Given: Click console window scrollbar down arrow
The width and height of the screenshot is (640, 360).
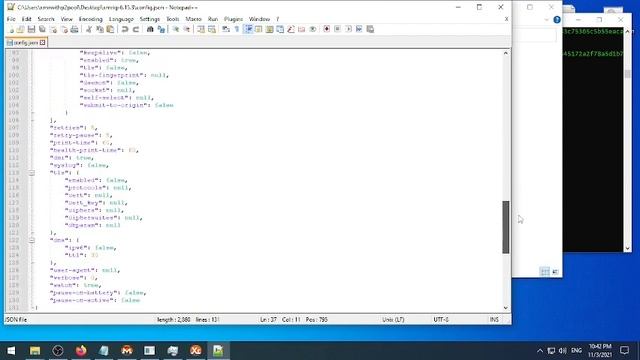Looking at the screenshot, I should point(628,248).
